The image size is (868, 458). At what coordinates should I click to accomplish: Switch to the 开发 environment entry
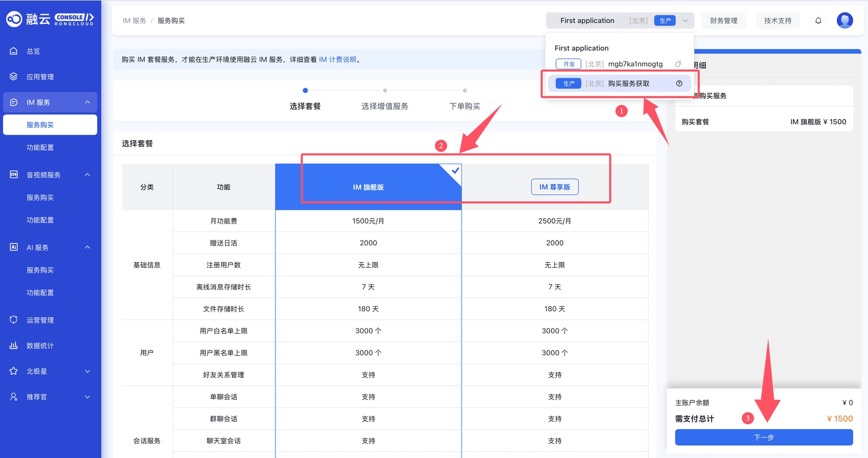coord(568,64)
